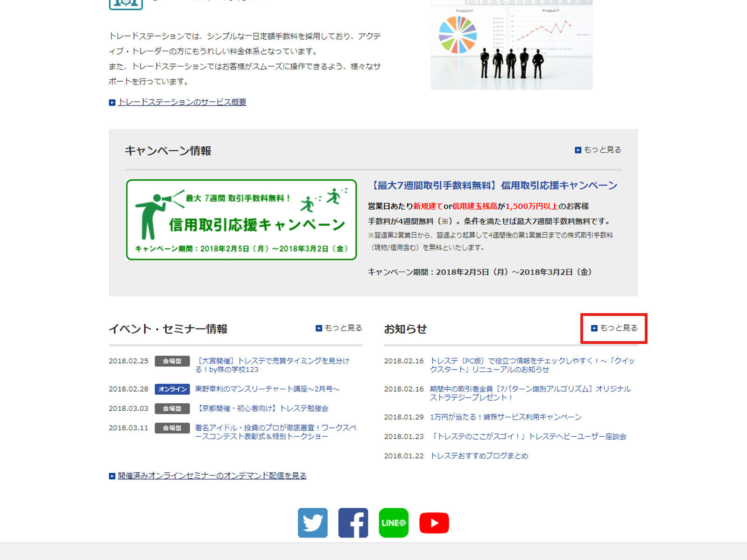Click arrow icon beside キャンペーン情報 もっと見る
Screen dimensions: 747x560
point(578,150)
